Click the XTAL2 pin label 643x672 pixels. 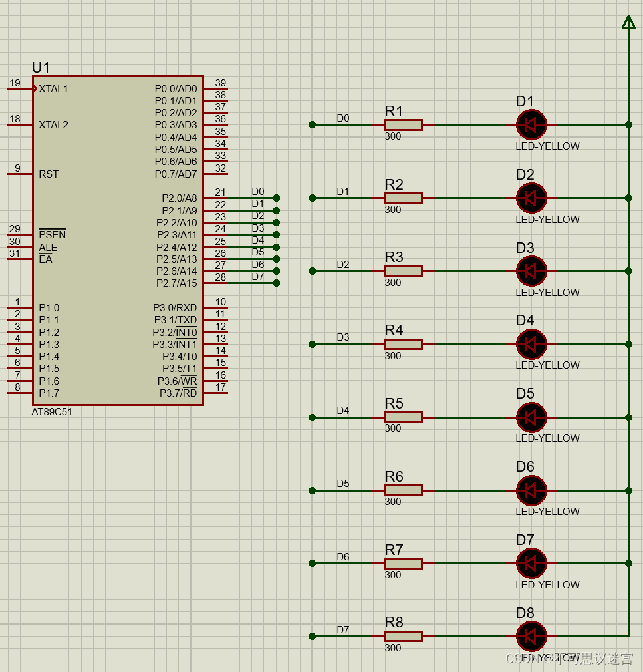[x=53, y=124]
